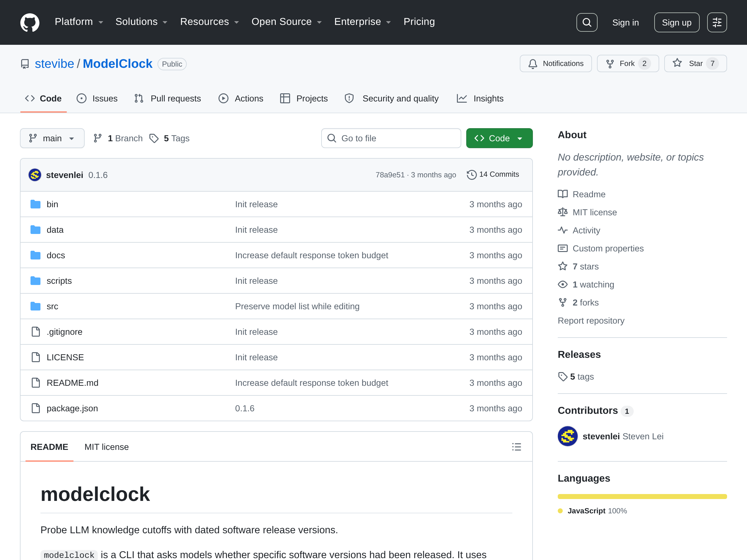Click the Readme book link in About
Image resolution: width=747 pixels, height=560 pixels.
pos(581,194)
